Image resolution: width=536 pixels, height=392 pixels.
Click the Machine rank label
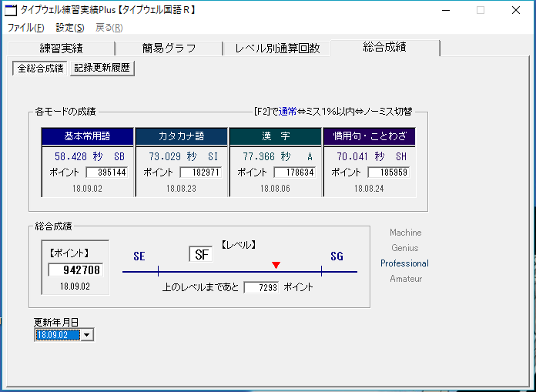point(405,233)
